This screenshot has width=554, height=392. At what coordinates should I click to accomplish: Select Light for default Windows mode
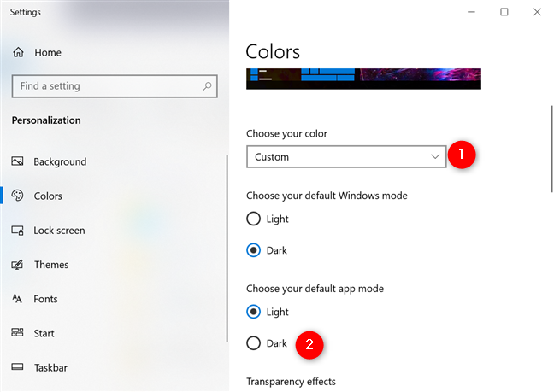click(253, 219)
